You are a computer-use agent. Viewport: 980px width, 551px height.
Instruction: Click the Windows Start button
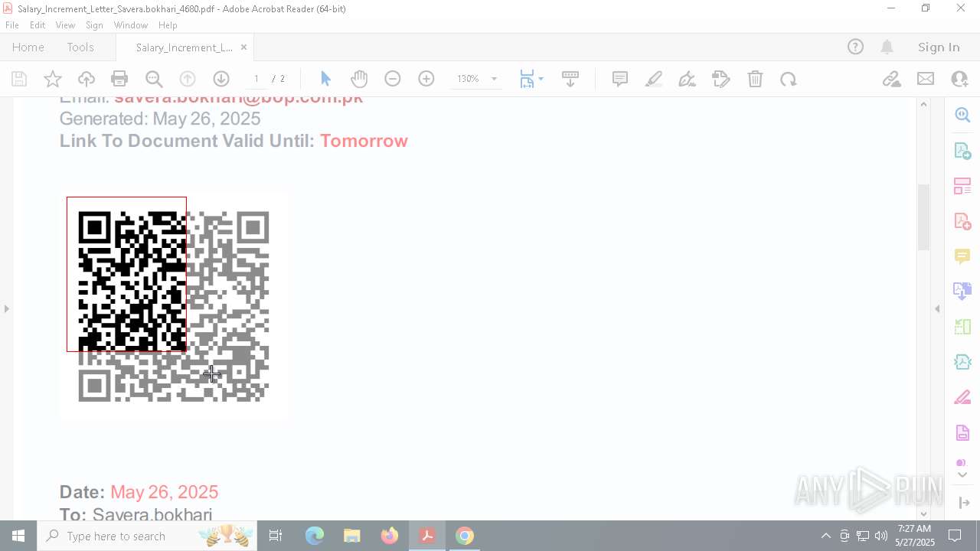(x=18, y=536)
